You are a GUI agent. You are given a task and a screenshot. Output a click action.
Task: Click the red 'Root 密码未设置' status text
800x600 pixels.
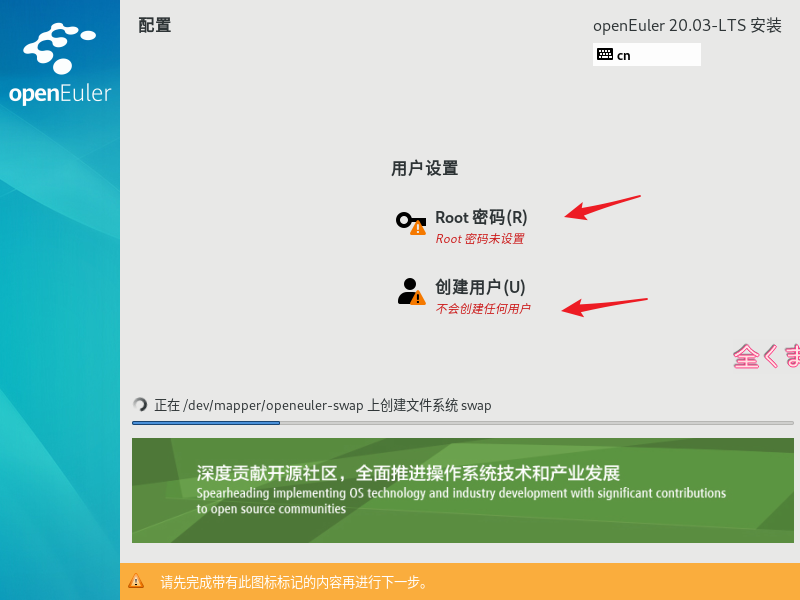[x=480, y=239]
